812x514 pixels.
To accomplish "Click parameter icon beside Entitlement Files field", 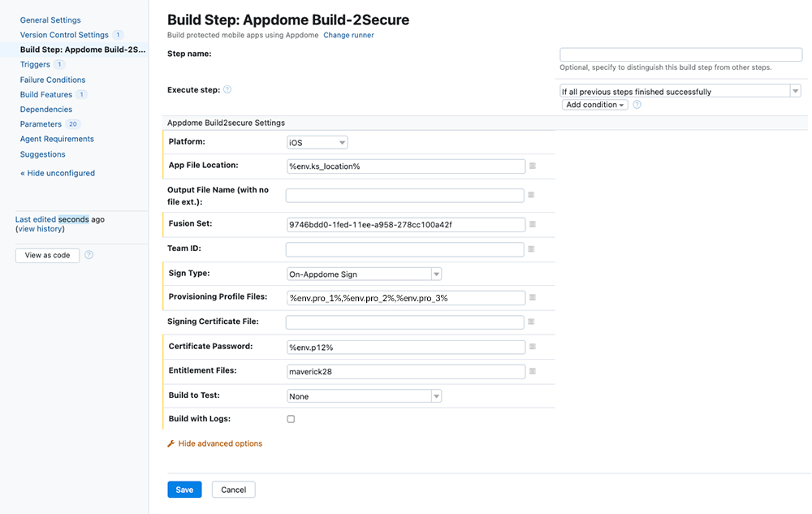I will [x=533, y=372].
